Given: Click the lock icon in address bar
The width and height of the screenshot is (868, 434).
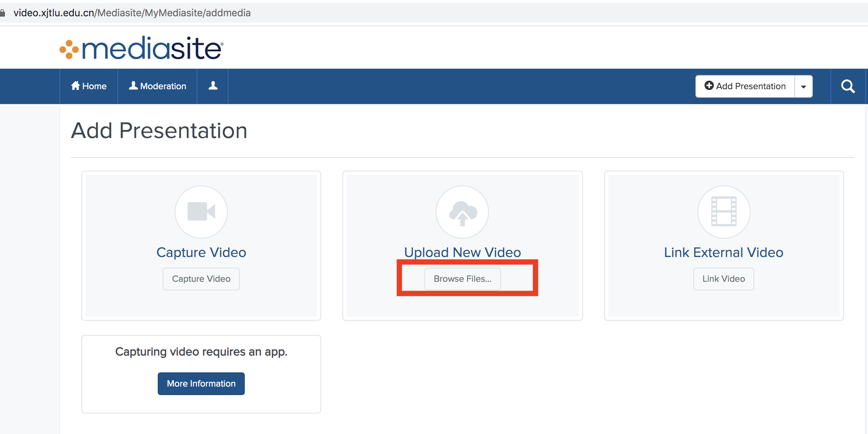Looking at the screenshot, I should [2, 13].
